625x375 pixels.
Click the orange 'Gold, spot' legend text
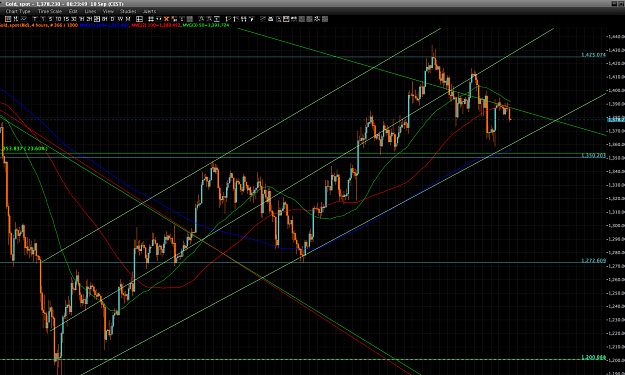tap(39, 25)
